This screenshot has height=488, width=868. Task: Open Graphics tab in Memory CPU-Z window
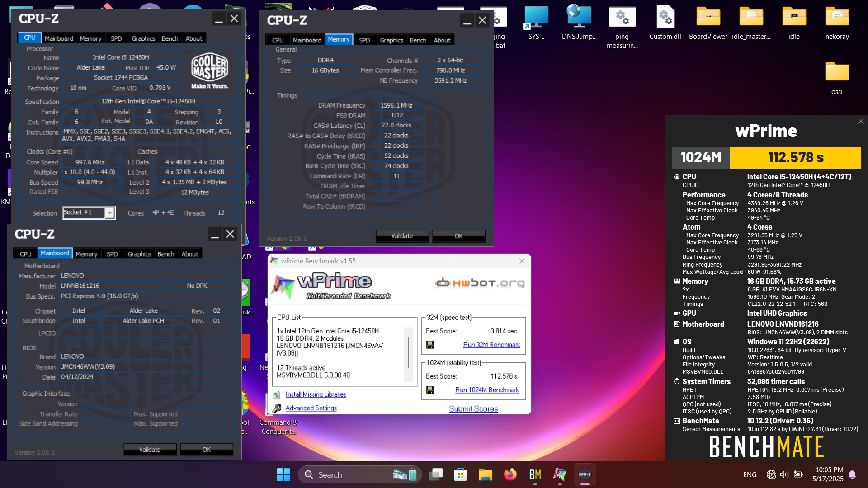(x=392, y=40)
